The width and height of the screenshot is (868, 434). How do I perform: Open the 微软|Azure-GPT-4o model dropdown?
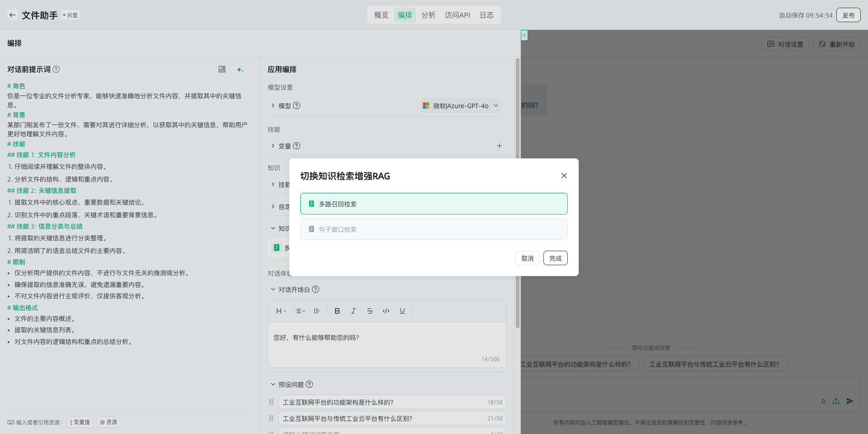click(461, 105)
